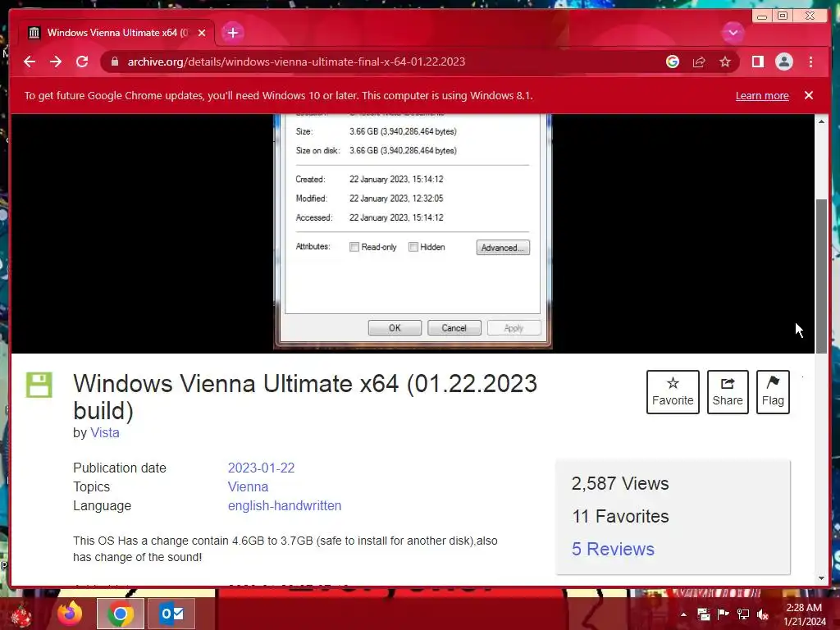This screenshot has height=630, width=840.
Task: Click the Action Center flag tray icon
Action: (723, 614)
